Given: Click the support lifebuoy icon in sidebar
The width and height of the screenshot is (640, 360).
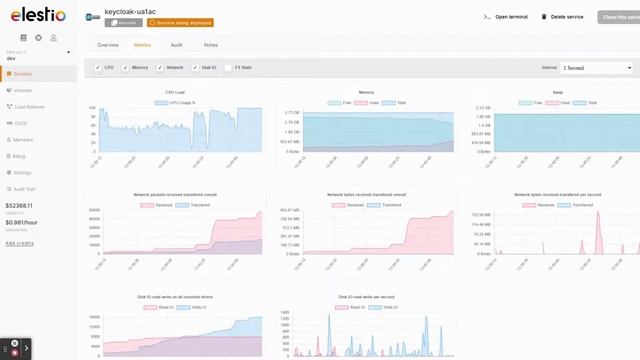Looking at the screenshot, I should tap(38, 38).
